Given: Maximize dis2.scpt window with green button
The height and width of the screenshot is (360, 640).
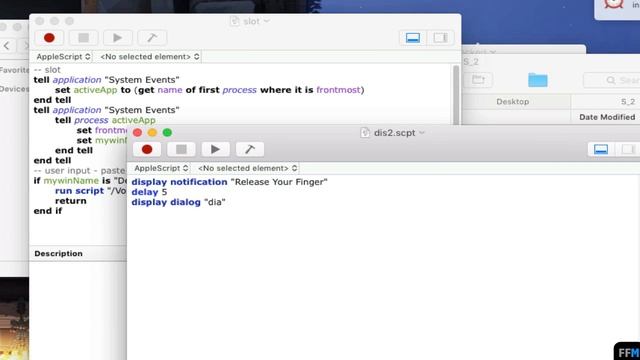Looking at the screenshot, I should pos(167,133).
